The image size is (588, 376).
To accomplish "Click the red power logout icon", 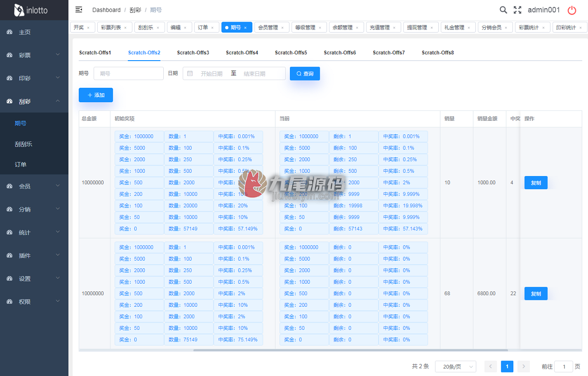I will 572,10.
